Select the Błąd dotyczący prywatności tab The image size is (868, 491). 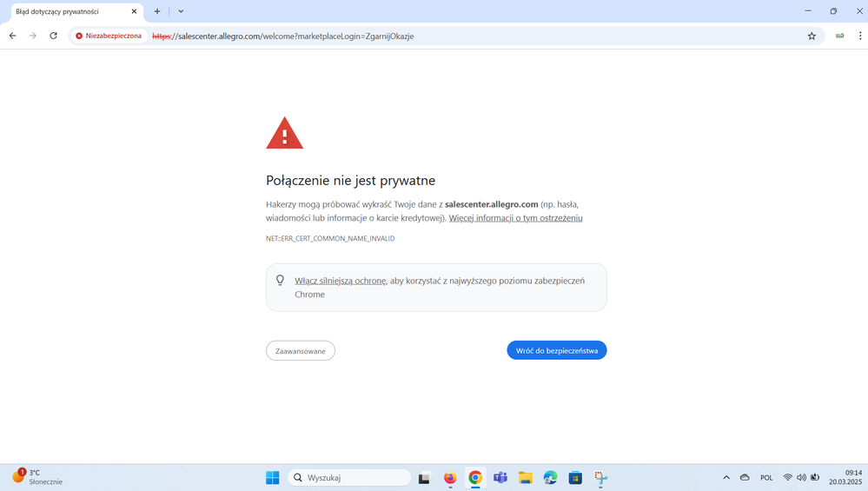pos(76,11)
